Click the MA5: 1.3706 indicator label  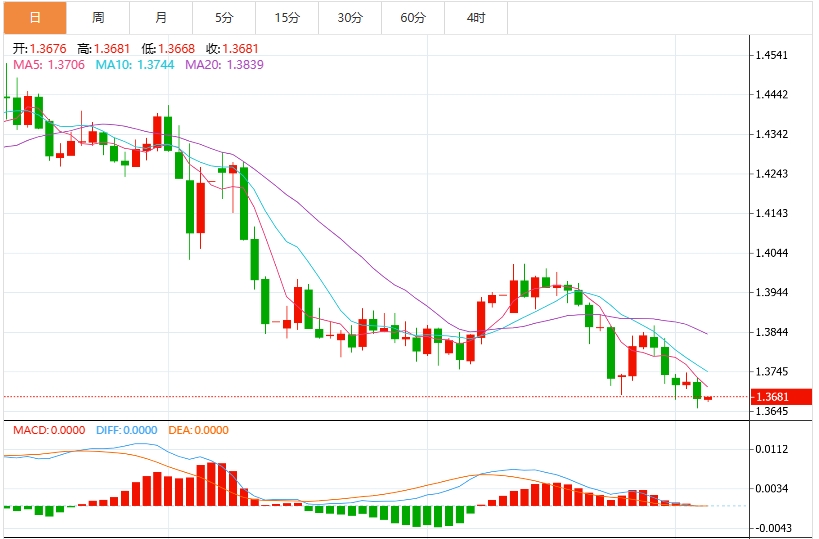click(49, 65)
